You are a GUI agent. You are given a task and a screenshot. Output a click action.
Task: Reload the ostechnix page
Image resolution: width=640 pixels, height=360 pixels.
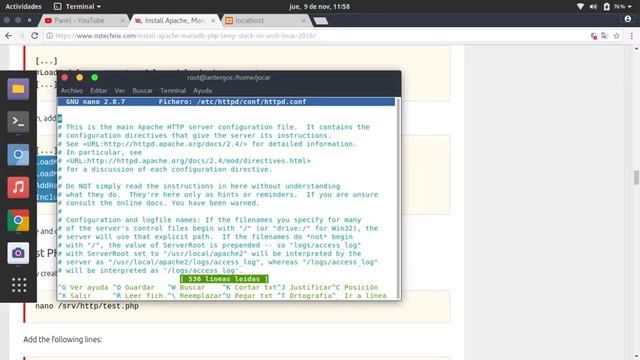point(35,36)
